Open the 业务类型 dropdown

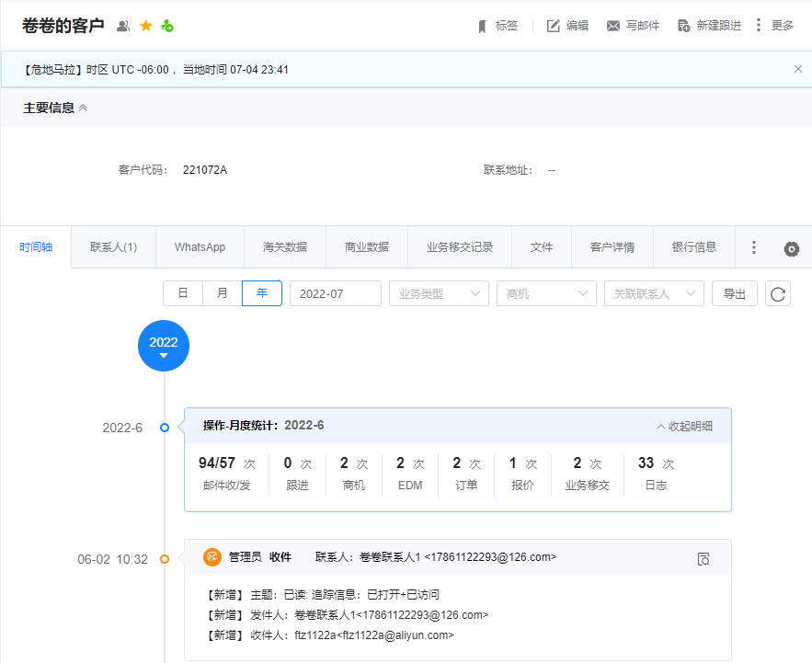point(440,293)
